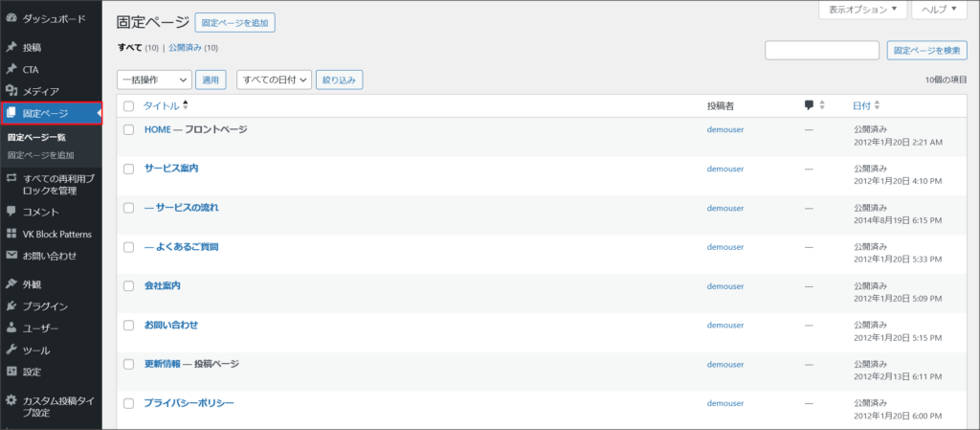Viewport: 980px width, 430px height.
Task: Click the Dashboard gauge icon
Action: click(x=11, y=18)
